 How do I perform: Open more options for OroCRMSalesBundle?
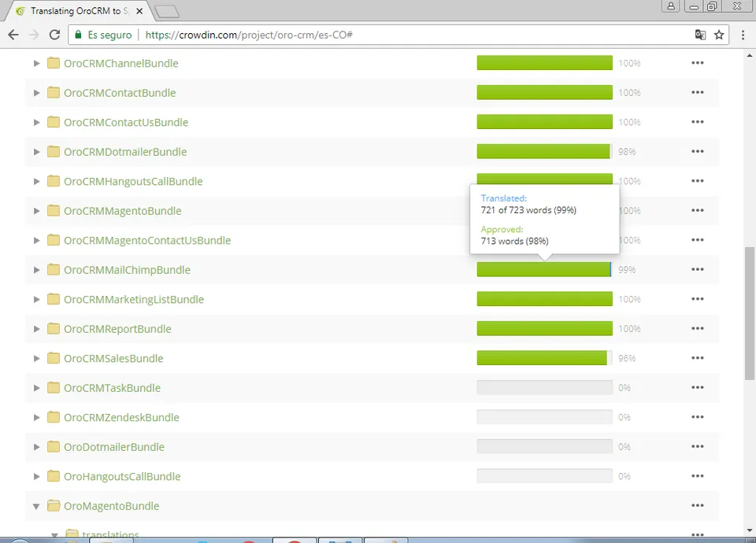coord(697,357)
